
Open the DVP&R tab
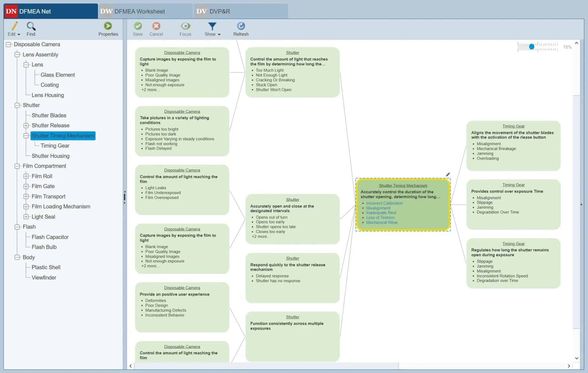(220, 11)
